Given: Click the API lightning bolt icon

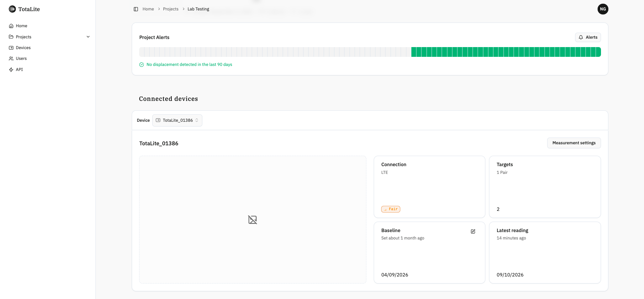Looking at the screenshot, I should pos(11,70).
